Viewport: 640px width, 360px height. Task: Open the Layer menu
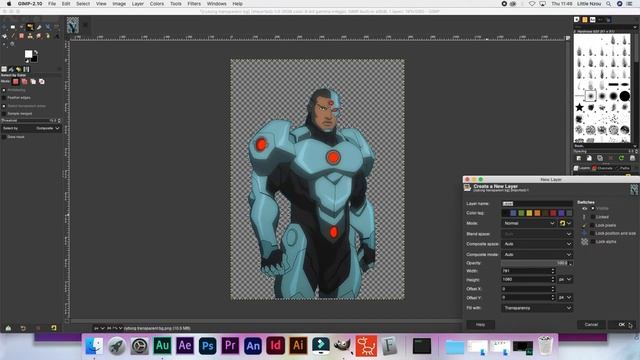click(138, 4)
